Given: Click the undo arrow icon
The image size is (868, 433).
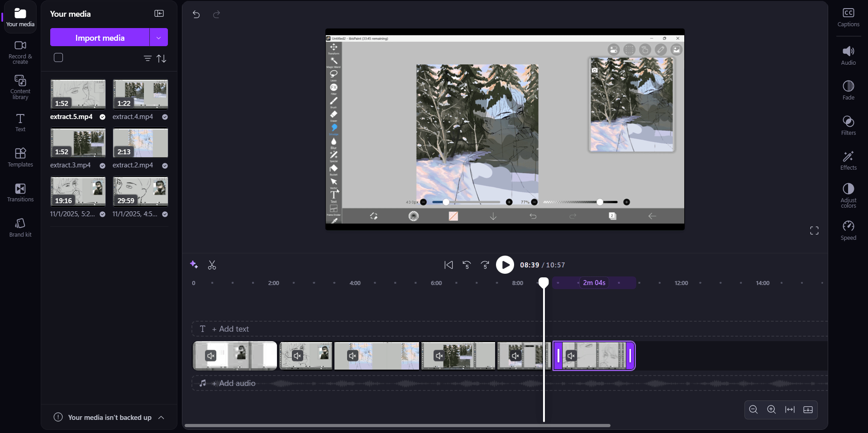Looking at the screenshot, I should pos(196,14).
